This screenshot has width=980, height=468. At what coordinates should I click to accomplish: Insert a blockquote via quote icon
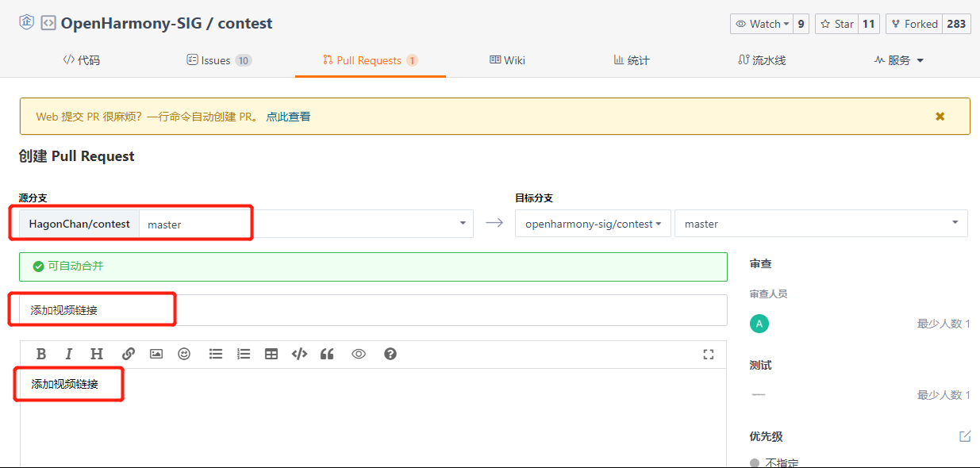327,355
